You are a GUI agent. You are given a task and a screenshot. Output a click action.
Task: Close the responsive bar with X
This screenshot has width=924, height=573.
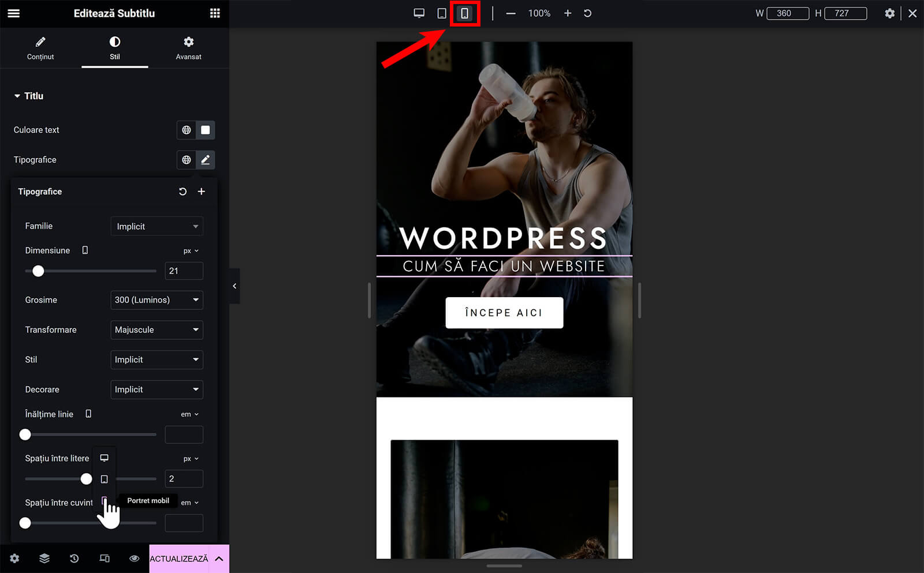912,13
